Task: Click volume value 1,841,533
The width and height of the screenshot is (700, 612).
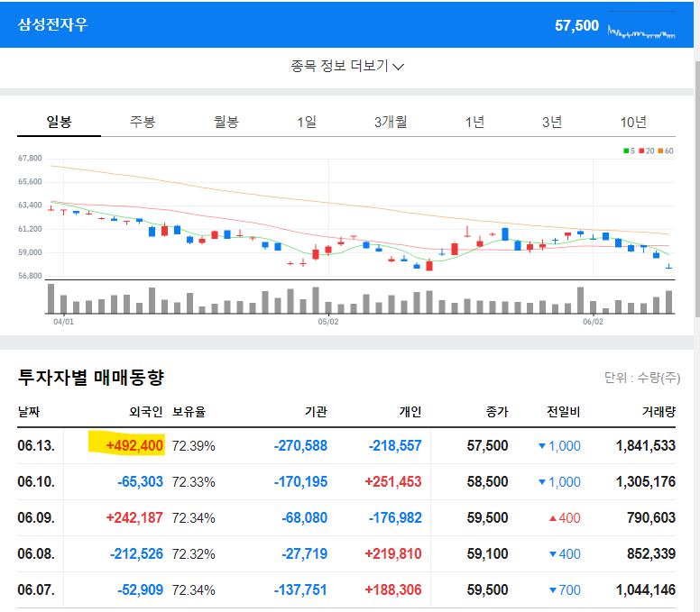Action: 646,445
